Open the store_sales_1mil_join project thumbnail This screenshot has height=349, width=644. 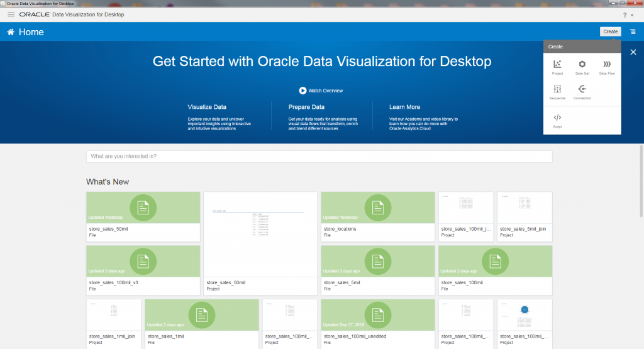click(114, 315)
